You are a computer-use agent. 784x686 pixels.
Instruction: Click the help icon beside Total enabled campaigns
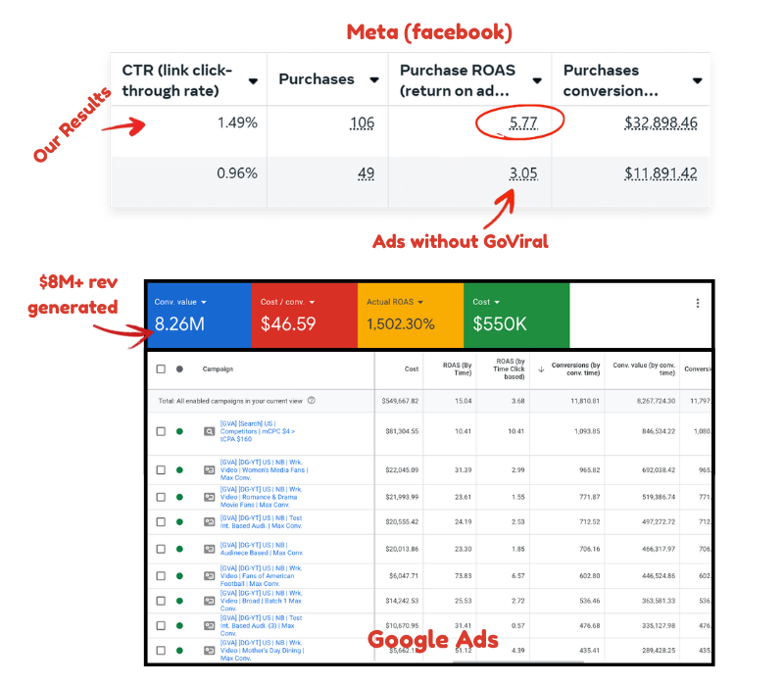pyautogui.click(x=312, y=400)
